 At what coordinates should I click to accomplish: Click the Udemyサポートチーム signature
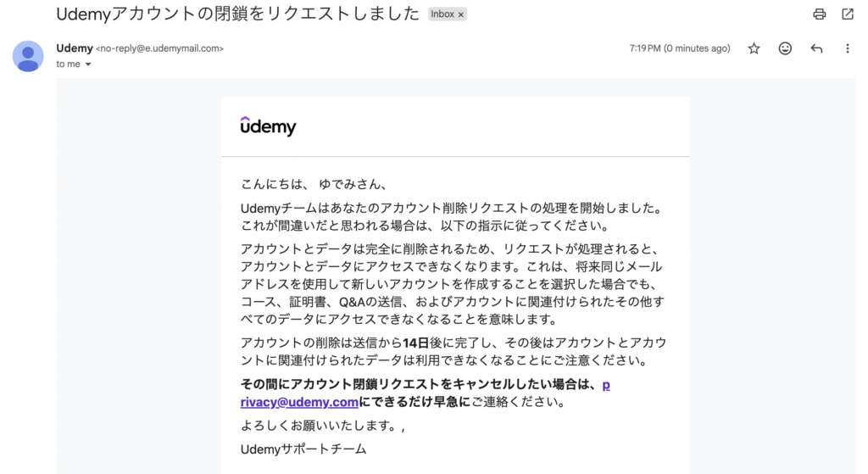pyautogui.click(x=303, y=449)
